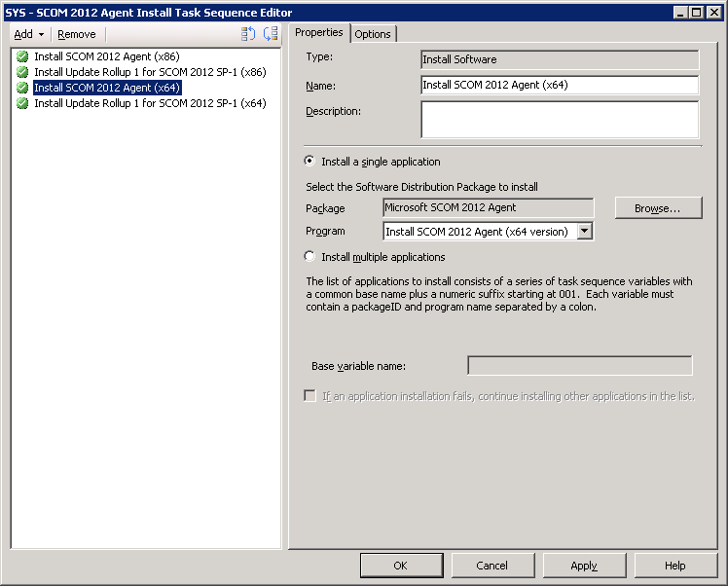Click into the Description text box
The width and height of the screenshot is (728, 586).
560,120
